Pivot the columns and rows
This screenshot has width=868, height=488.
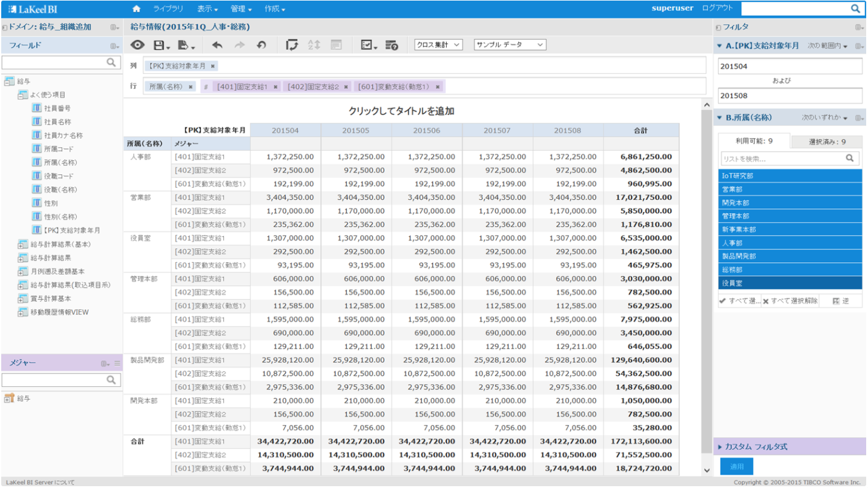(292, 45)
